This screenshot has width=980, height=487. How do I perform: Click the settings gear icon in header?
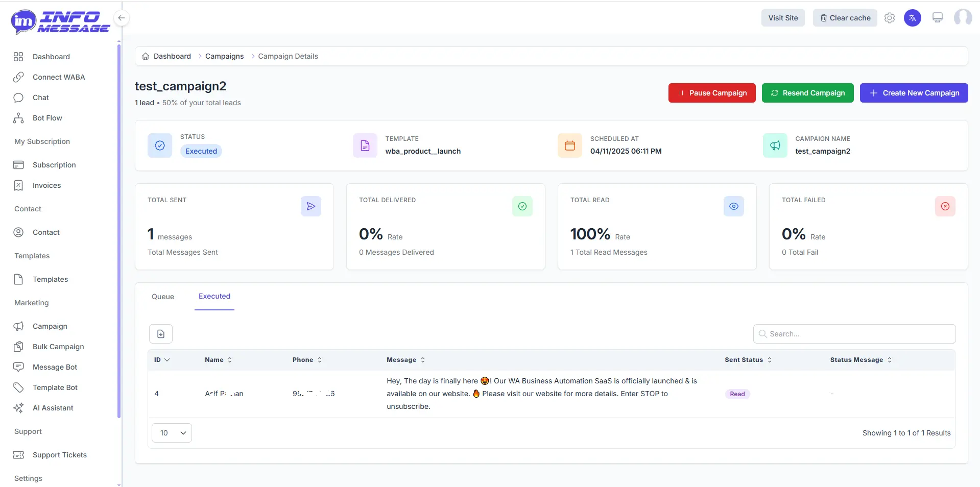(x=890, y=18)
